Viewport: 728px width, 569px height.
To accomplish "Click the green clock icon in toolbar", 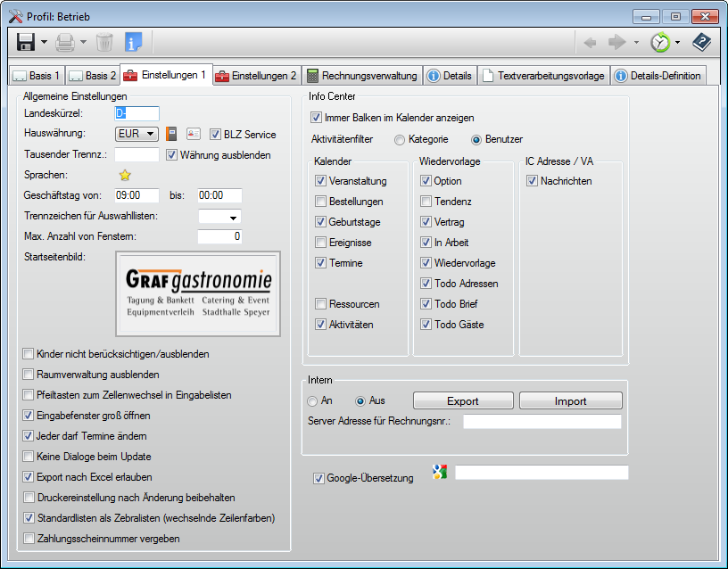I will coord(659,42).
